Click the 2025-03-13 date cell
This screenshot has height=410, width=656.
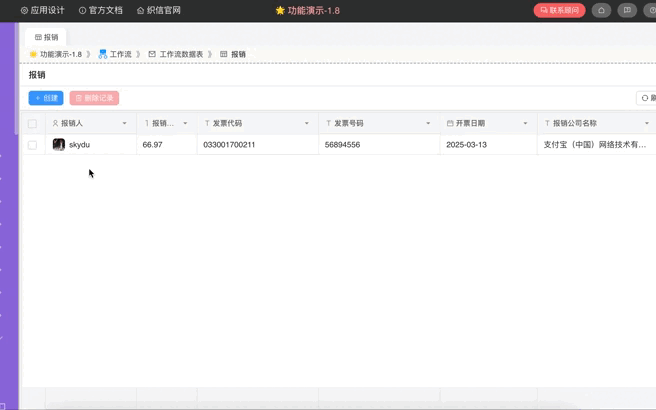(x=489, y=145)
